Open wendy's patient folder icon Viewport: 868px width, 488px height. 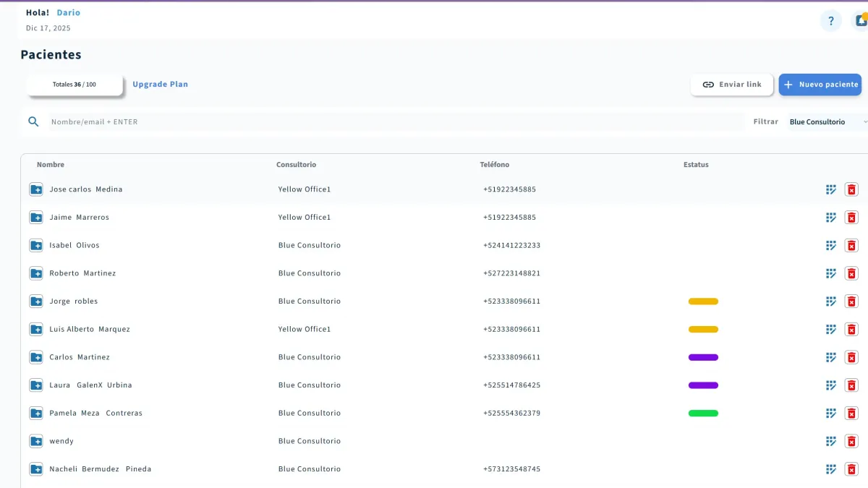click(36, 441)
